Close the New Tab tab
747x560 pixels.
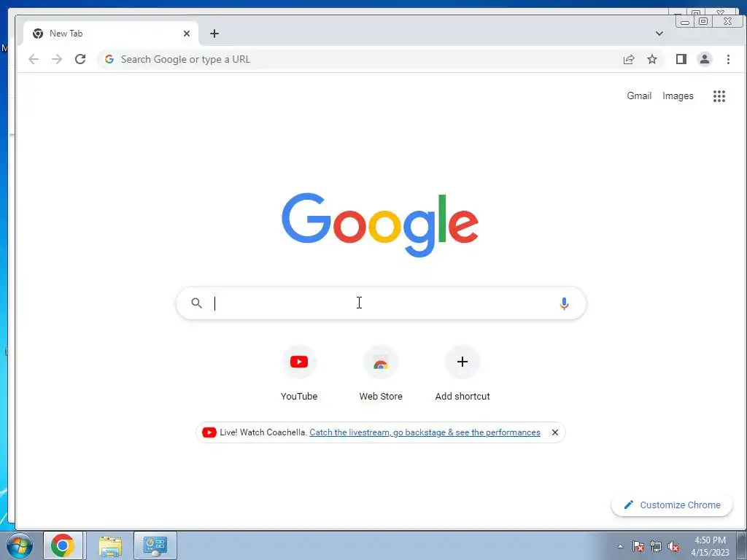[186, 34]
